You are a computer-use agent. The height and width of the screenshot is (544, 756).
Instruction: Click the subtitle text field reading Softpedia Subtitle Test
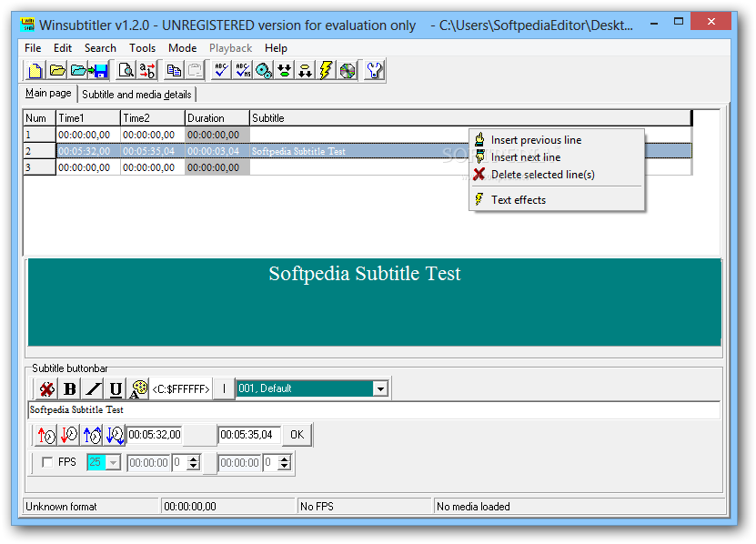coord(374,410)
